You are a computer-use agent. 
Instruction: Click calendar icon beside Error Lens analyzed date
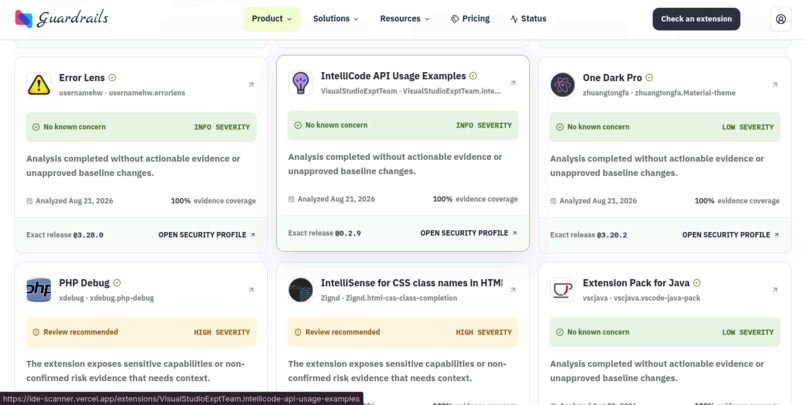pyautogui.click(x=29, y=201)
